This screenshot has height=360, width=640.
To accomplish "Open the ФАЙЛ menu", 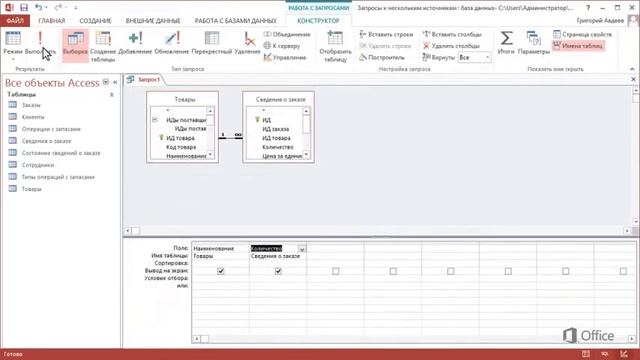I will (x=15, y=20).
